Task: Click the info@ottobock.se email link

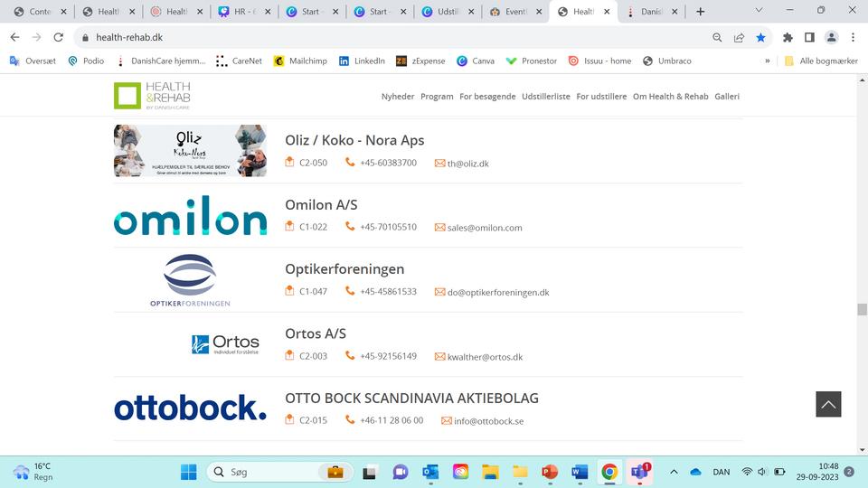Action: (x=489, y=421)
